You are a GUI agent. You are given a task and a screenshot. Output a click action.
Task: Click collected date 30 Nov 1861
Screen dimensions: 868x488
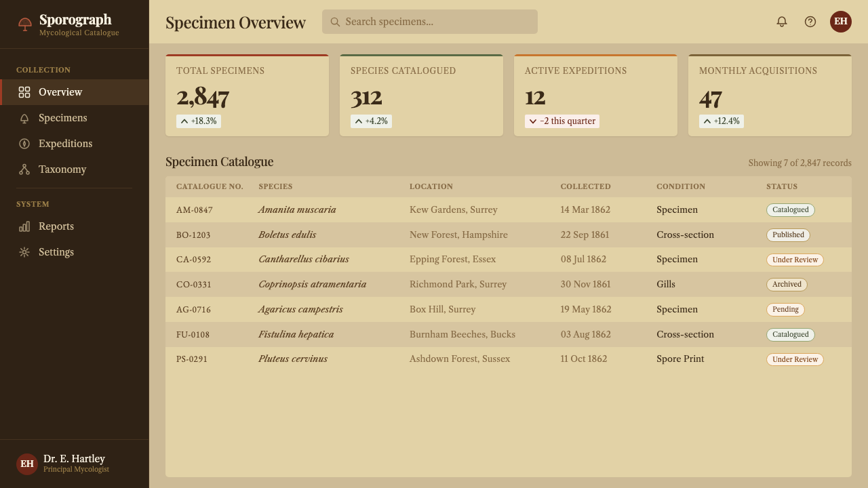(585, 285)
